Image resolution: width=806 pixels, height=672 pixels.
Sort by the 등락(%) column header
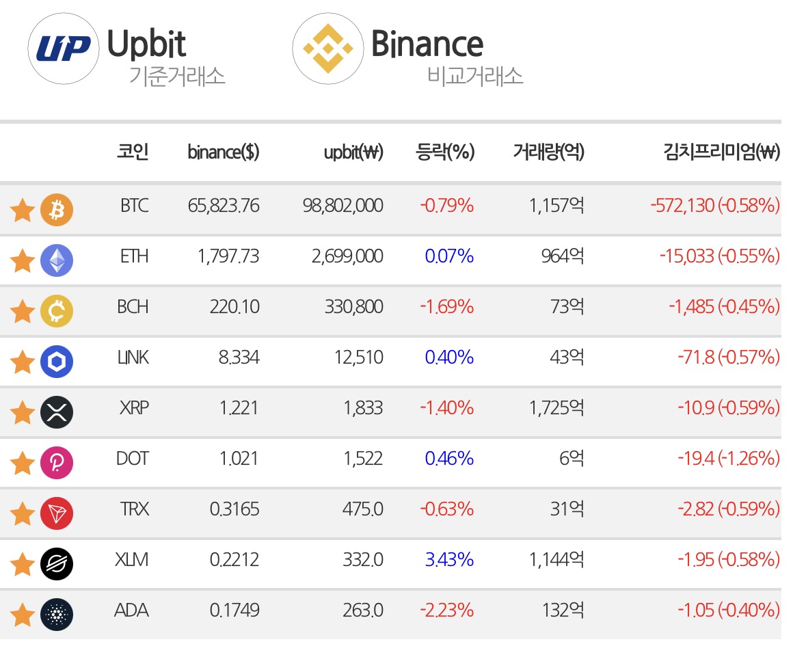[x=444, y=152]
